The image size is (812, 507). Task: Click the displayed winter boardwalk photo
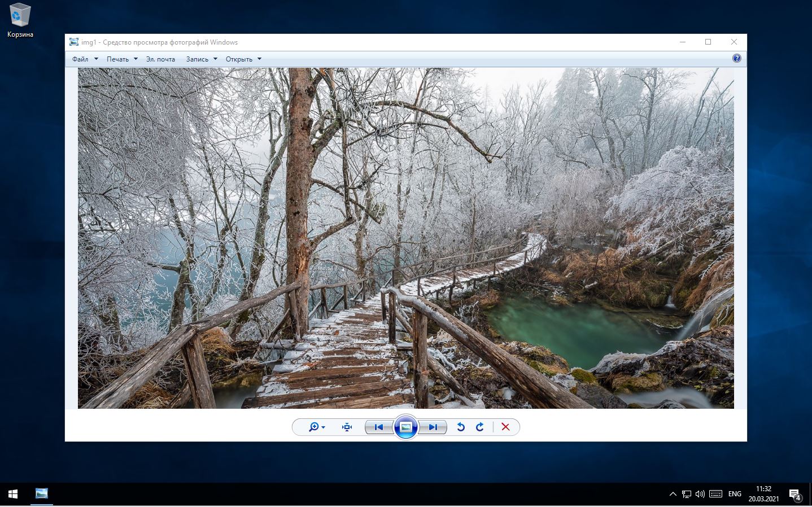(405, 238)
